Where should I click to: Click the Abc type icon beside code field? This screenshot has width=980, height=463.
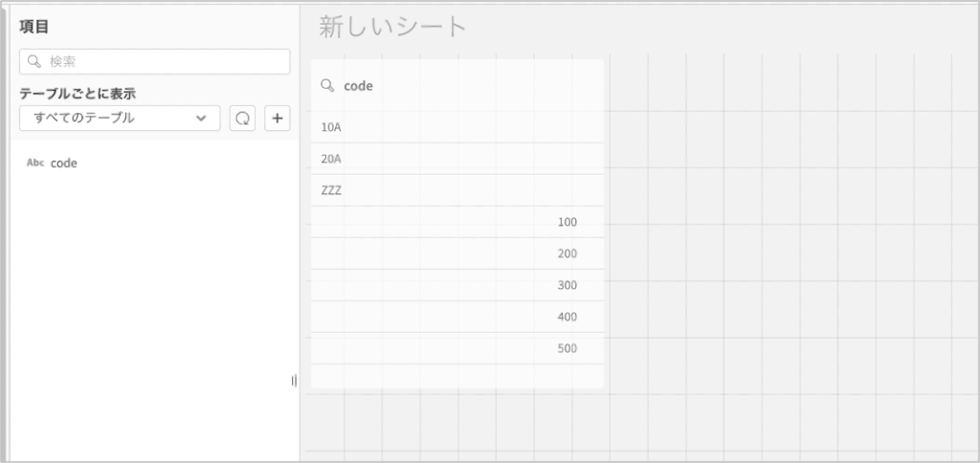35,163
